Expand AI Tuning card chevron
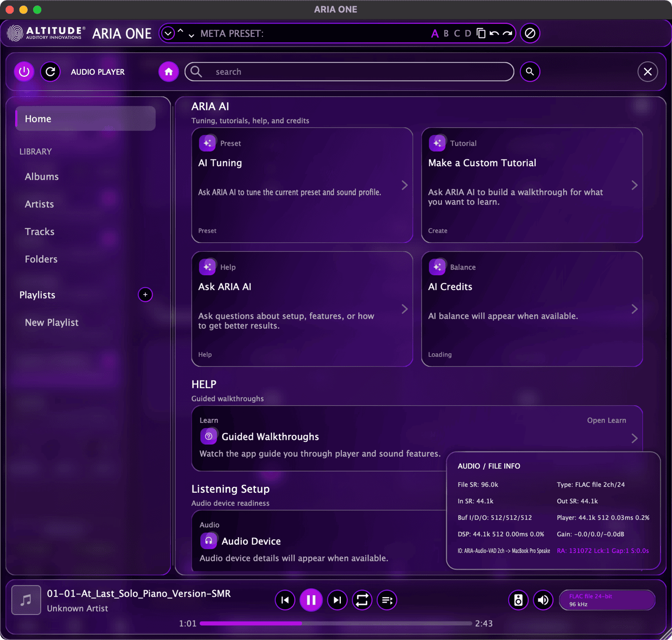The width and height of the screenshot is (672, 640). [405, 185]
